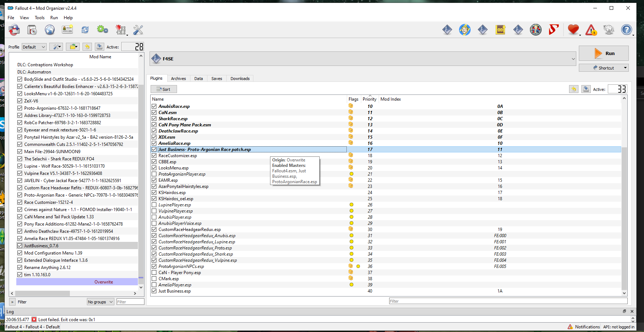Screen dimensions: 644x332
Task: Open executables config green gears icon
Action: pos(102,30)
